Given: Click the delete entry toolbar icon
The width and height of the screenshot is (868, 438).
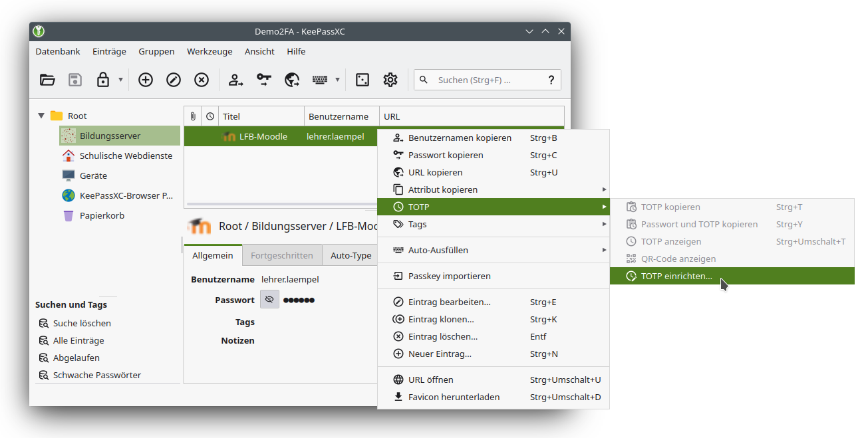Looking at the screenshot, I should 202,80.
